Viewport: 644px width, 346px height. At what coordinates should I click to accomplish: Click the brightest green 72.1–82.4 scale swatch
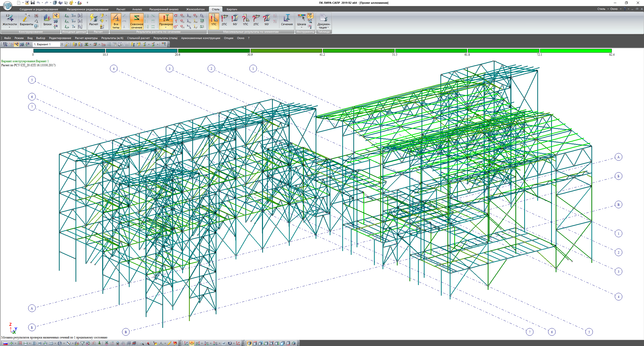tap(576, 51)
